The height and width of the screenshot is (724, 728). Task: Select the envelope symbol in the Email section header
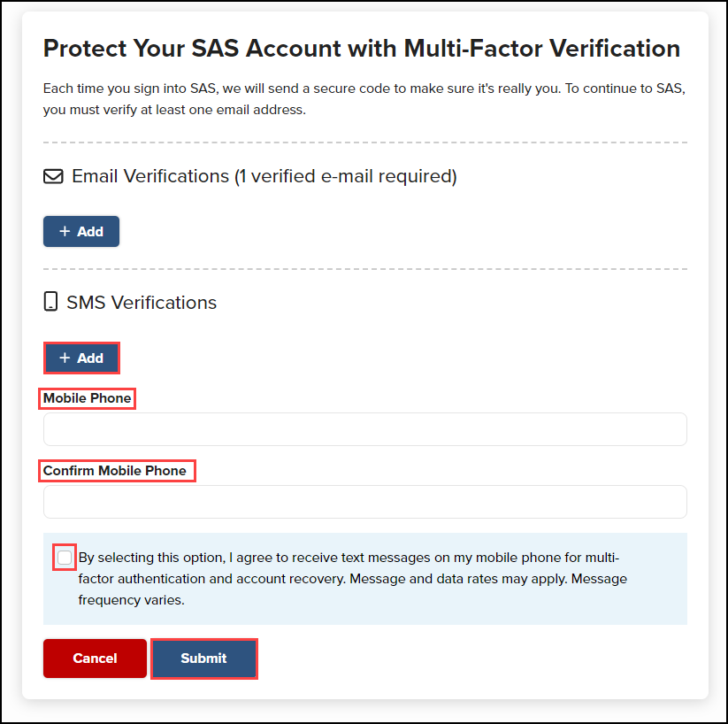53,176
